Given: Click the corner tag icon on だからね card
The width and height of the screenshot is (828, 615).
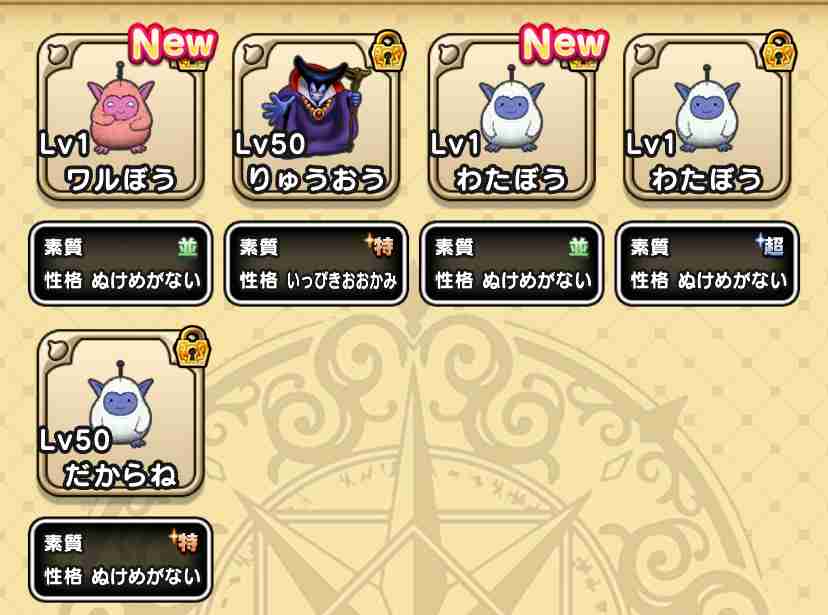Looking at the screenshot, I should [x=57, y=350].
